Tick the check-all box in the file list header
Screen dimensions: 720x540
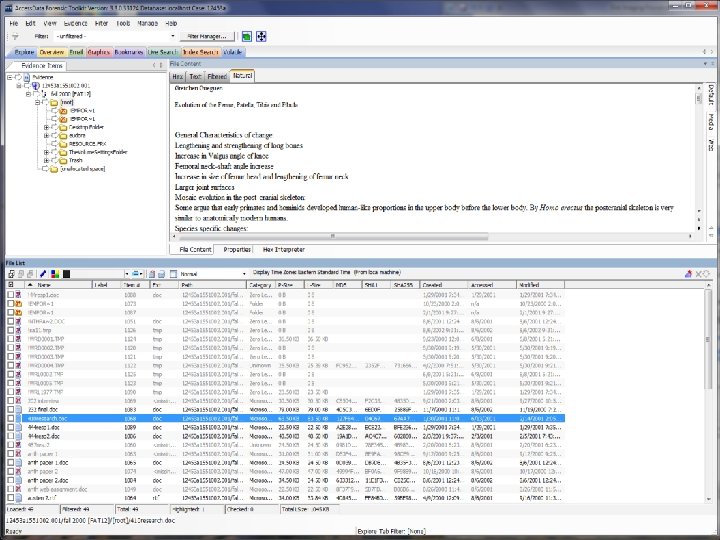(x=11, y=285)
